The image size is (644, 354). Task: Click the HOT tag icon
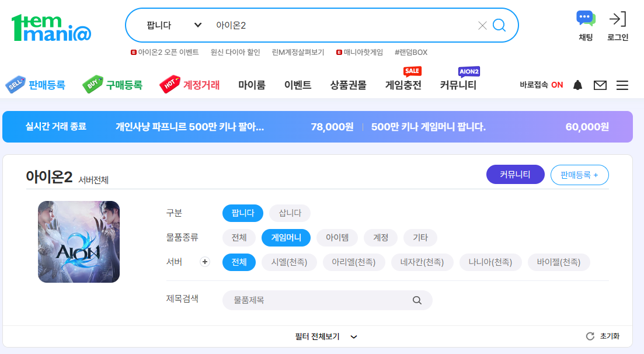[x=170, y=84]
